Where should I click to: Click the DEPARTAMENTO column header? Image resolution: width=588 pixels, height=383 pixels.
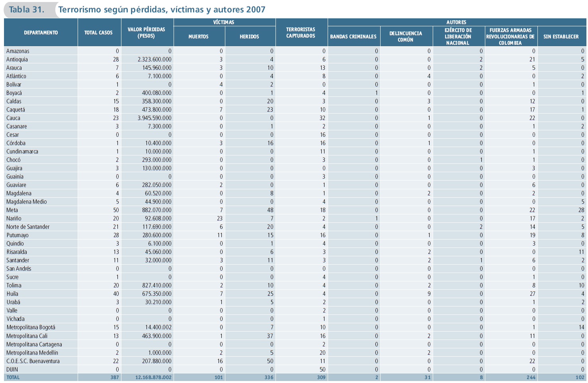pyautogui.click(x=41, y=33)
